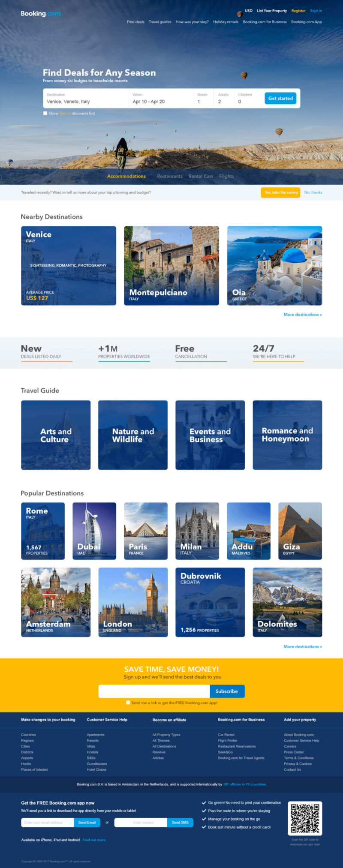Click the Find out more link
The image size is (343, 868).
(x=94, y=840)
